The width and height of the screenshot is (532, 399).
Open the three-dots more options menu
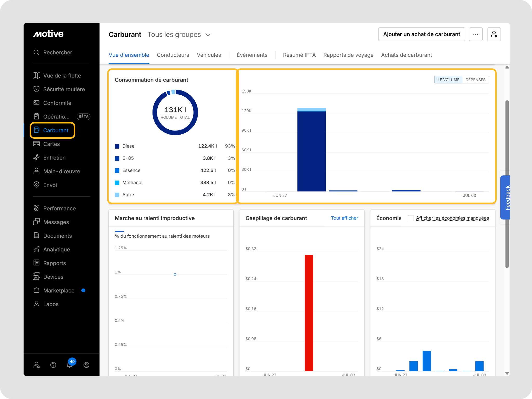(x=476, y=34)
